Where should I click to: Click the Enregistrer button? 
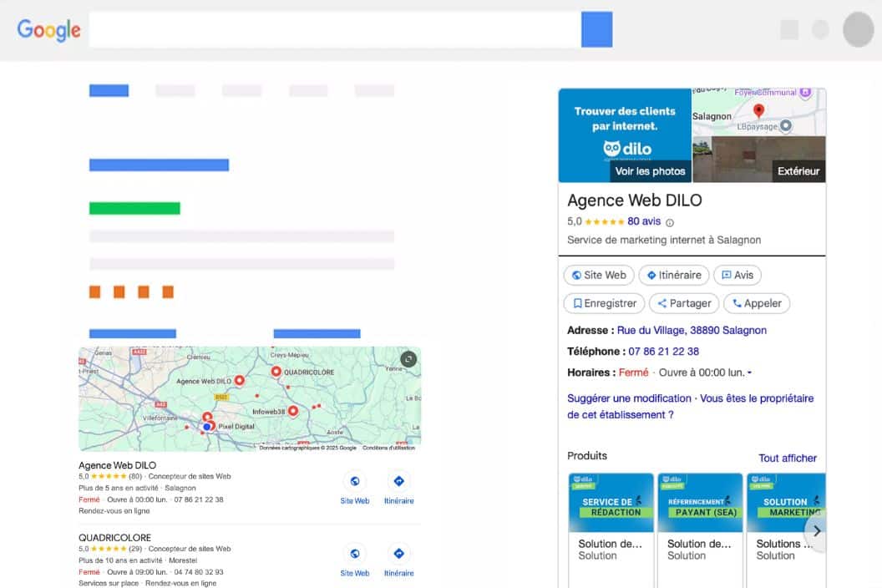coord(605,303)
